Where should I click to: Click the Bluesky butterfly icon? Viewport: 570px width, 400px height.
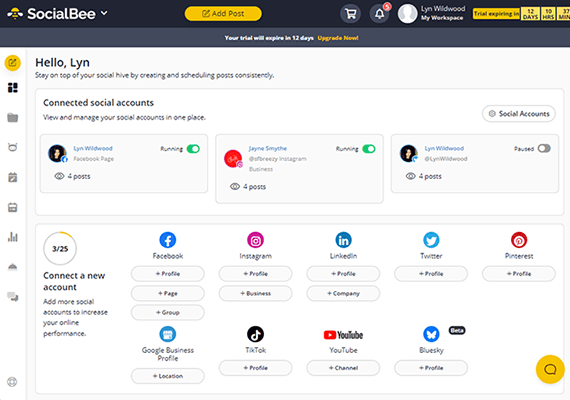click(x=431, y=334)
